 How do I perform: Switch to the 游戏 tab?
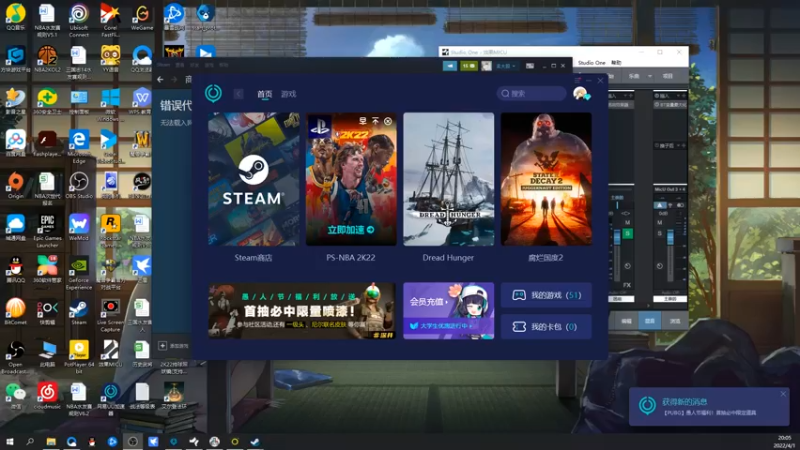click(x=289, y=94)
